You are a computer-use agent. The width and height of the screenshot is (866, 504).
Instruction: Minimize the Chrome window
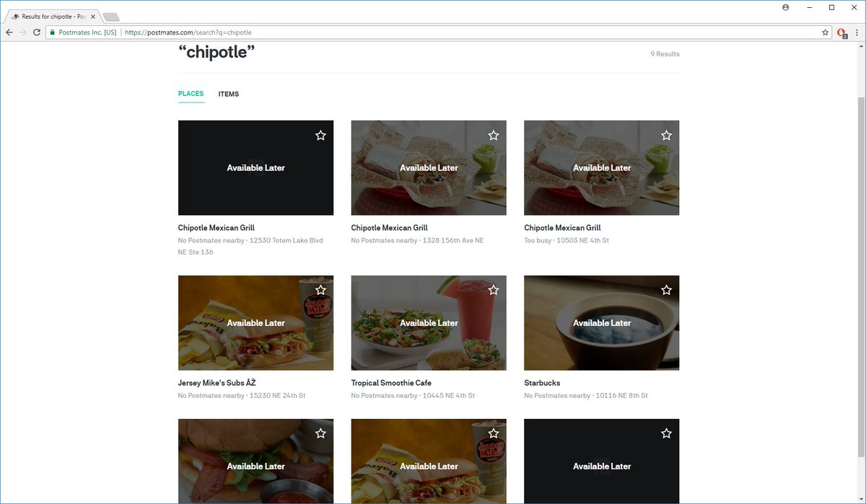809,7
